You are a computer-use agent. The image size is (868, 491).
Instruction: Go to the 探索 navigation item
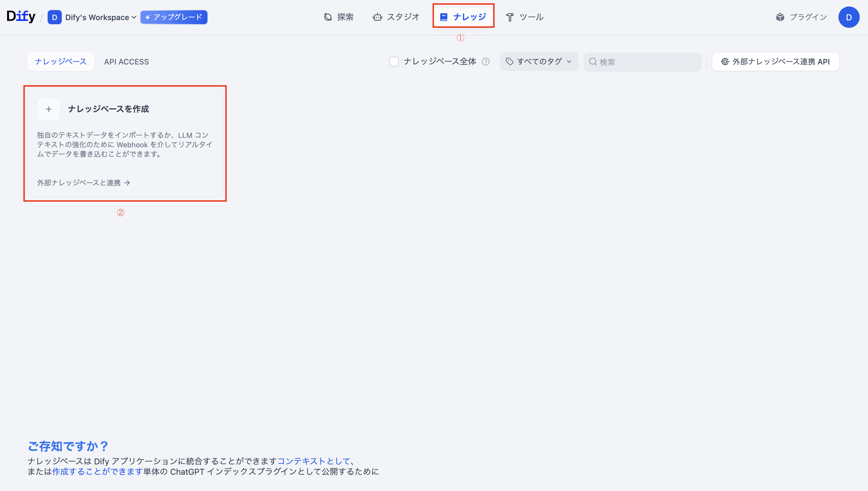point(339,17)
